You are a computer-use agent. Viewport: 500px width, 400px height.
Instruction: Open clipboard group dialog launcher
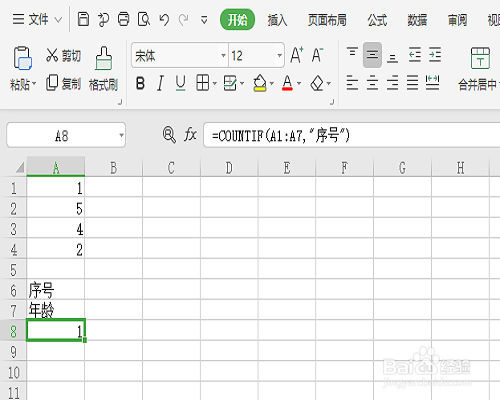[120, 102]
